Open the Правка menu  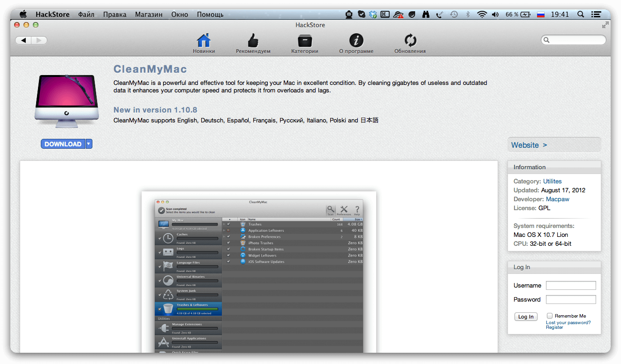point(114,15)
